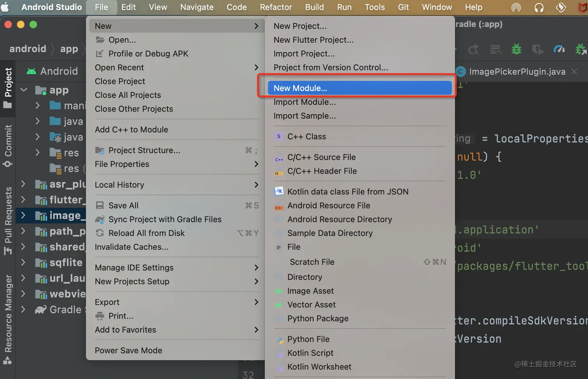Image resolution: width=588 pixels, height=379 pixels.
Task: Create a new Image Asset
Action: coord(360,291)
